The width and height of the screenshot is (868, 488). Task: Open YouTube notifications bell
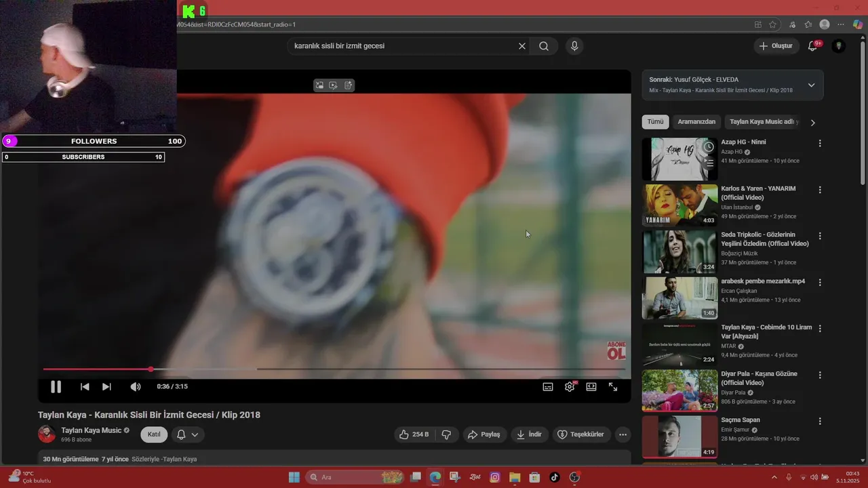(x=813, y=46)
